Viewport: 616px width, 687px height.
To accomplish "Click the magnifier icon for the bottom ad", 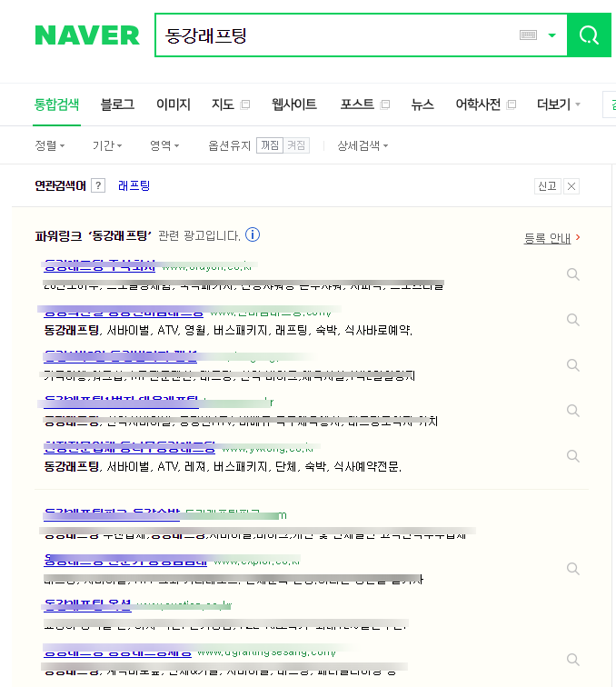I will pyautogui.click(x=573, y=660).
